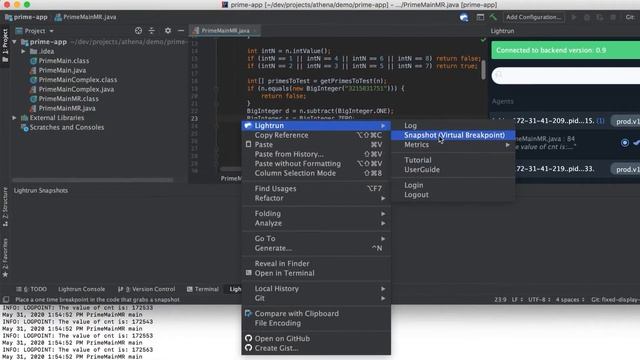Switch to PrimeMainMR.java editor tab

coord(225,31)
